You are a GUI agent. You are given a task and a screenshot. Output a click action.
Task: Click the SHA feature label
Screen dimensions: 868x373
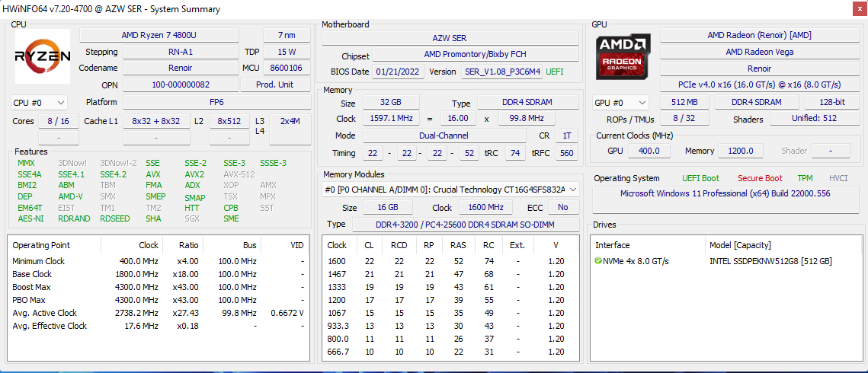[x=152, y=218]
